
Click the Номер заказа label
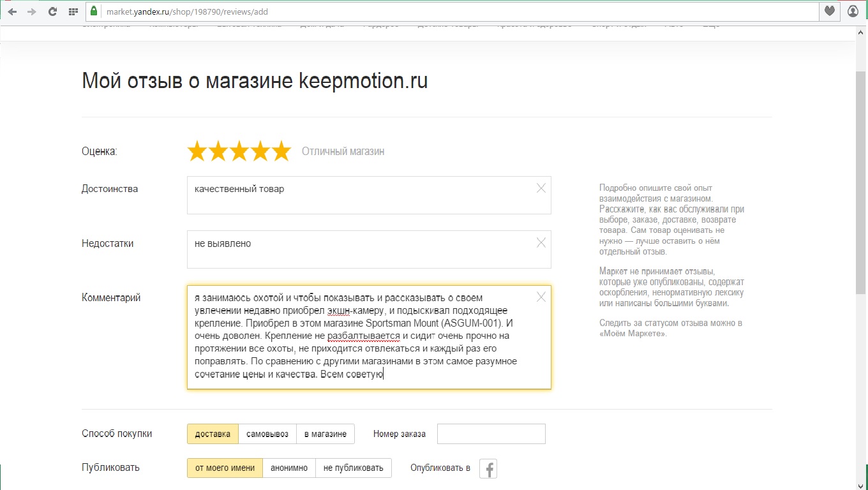[x=400, y=434]
